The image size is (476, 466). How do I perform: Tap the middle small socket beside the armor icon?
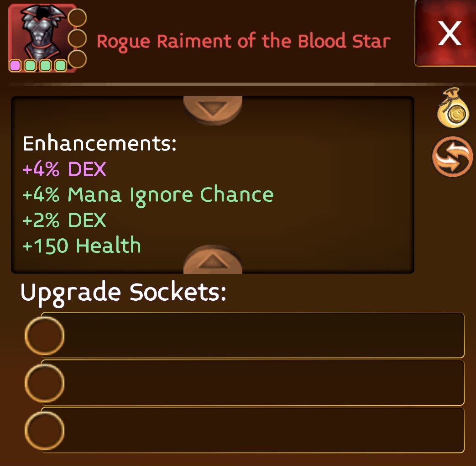(77, 38)
